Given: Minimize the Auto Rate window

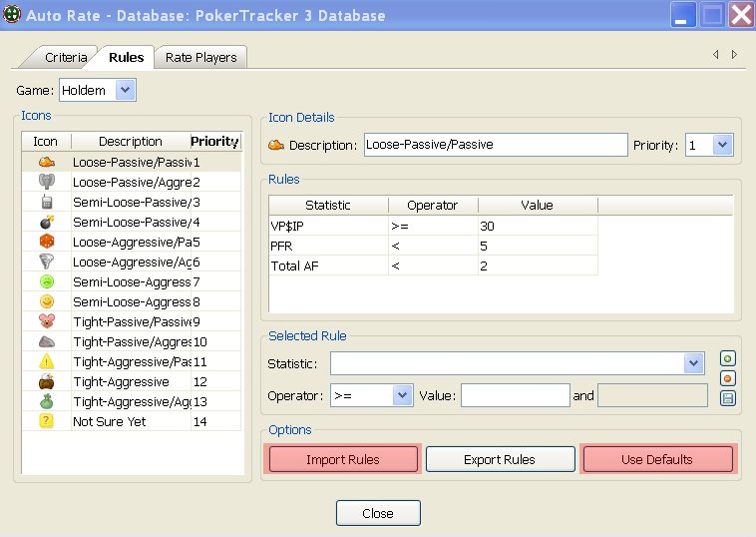Looking at the screenshot, I should coord(683,15).
